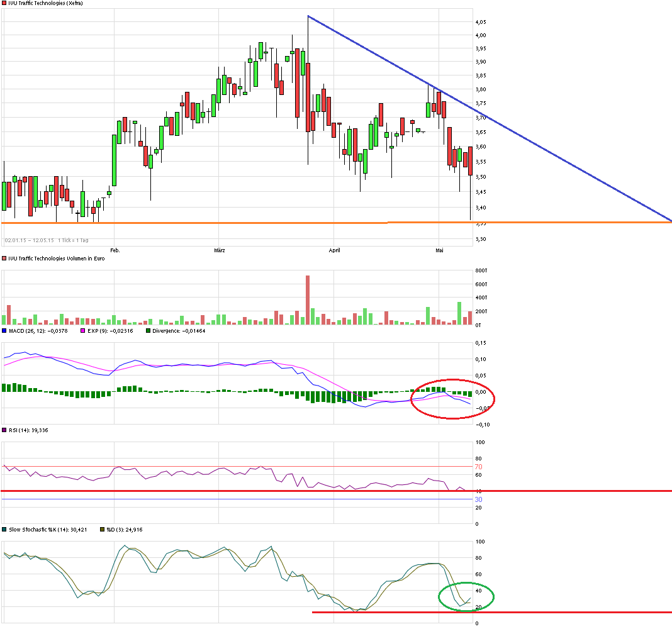Click the '-0,10' MACD axis label
Screen dimensions: 672x629
[482, 425]
